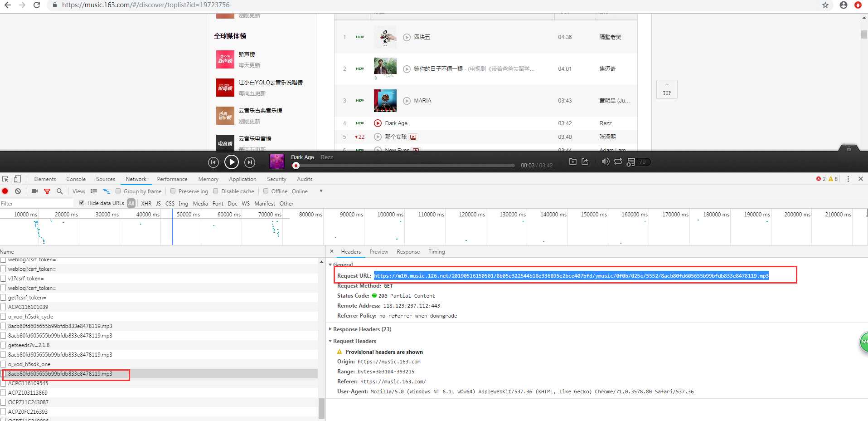Screen dimensions: 868x421
Task: Switch to large request rows view
Action: tap(94, 191)
